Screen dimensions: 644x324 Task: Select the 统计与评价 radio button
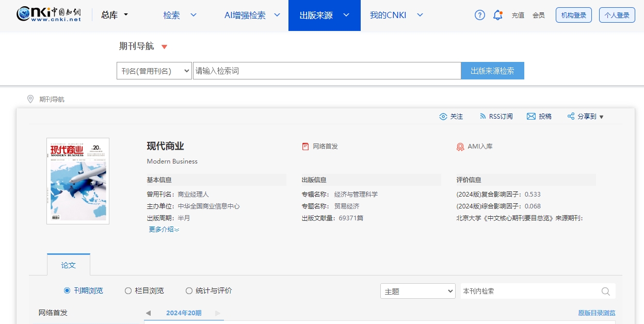coord(189,290)
